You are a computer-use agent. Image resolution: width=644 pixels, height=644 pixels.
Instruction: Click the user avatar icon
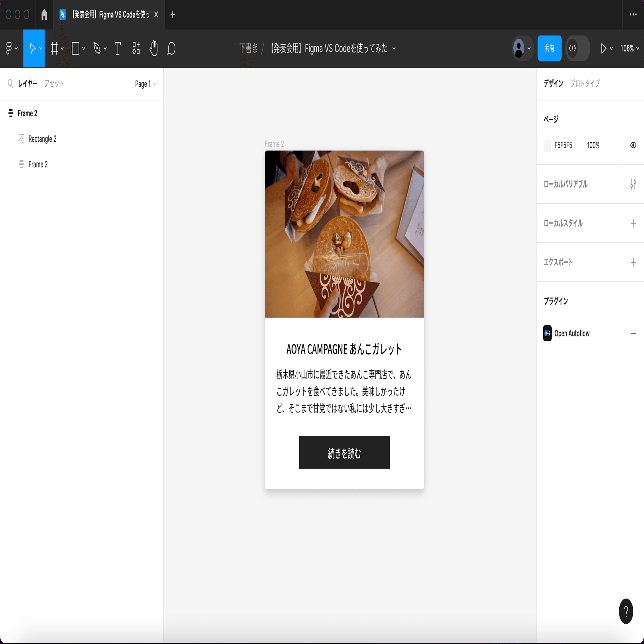[519, 48]
